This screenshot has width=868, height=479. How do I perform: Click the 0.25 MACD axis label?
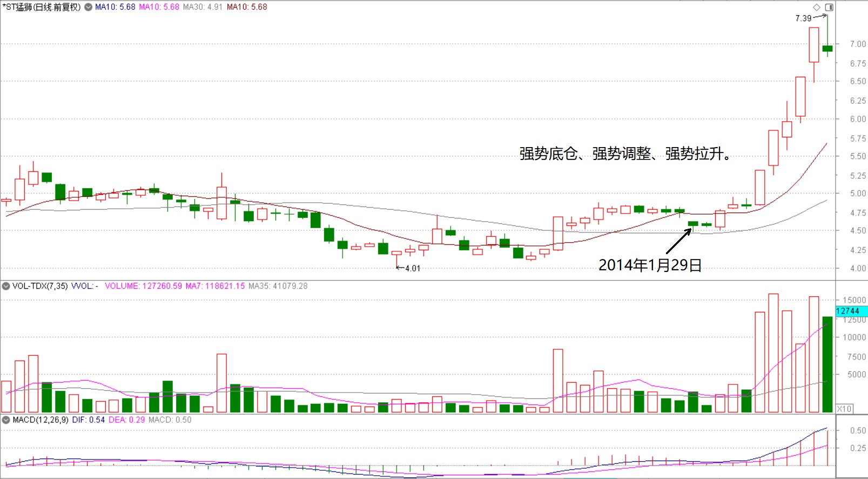point(858,448)
